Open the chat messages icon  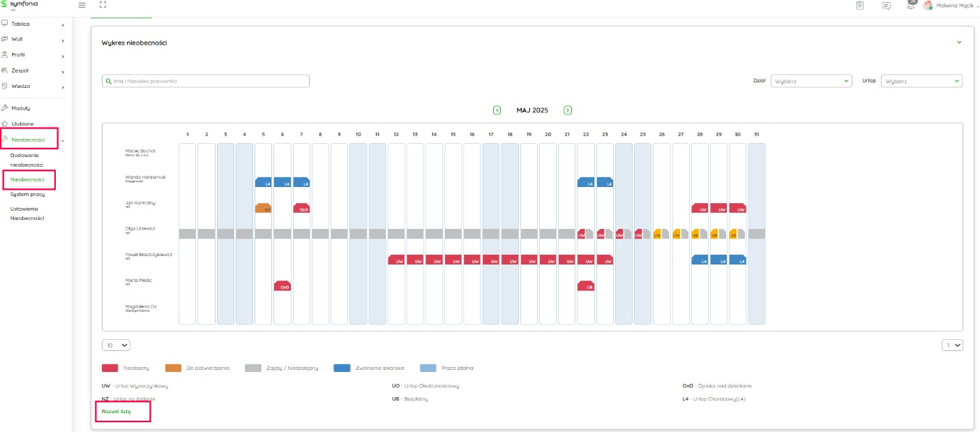[x=886, y=6]
